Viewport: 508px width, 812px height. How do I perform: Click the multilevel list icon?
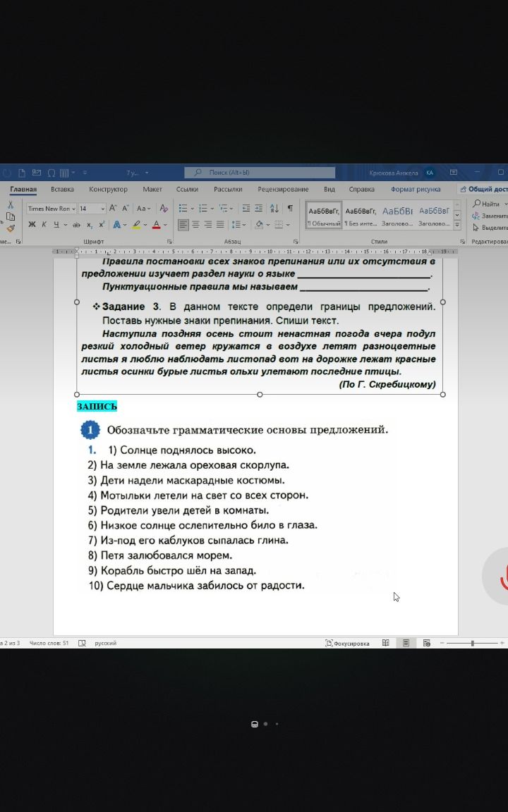[x=223, y=208]
